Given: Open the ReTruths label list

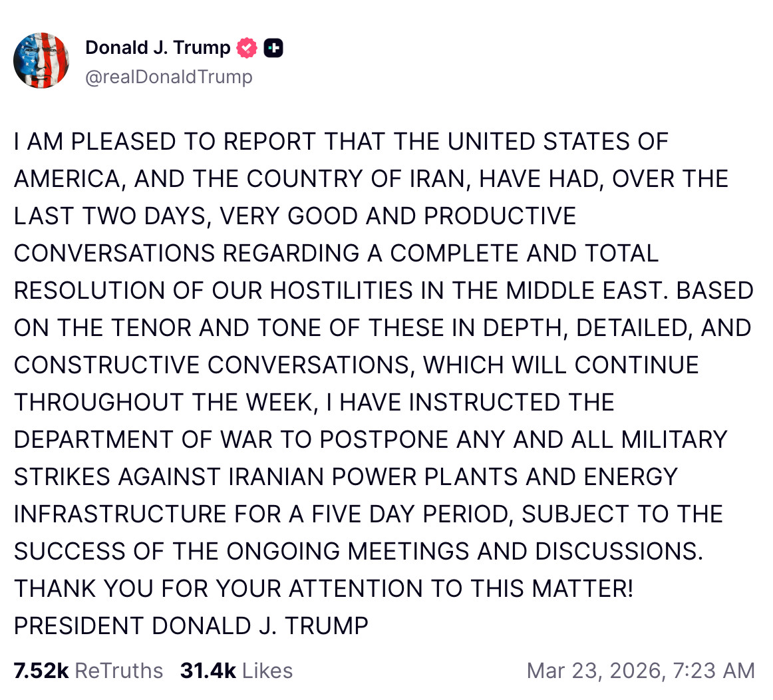Looking at the screenshot, I should 119,671.
